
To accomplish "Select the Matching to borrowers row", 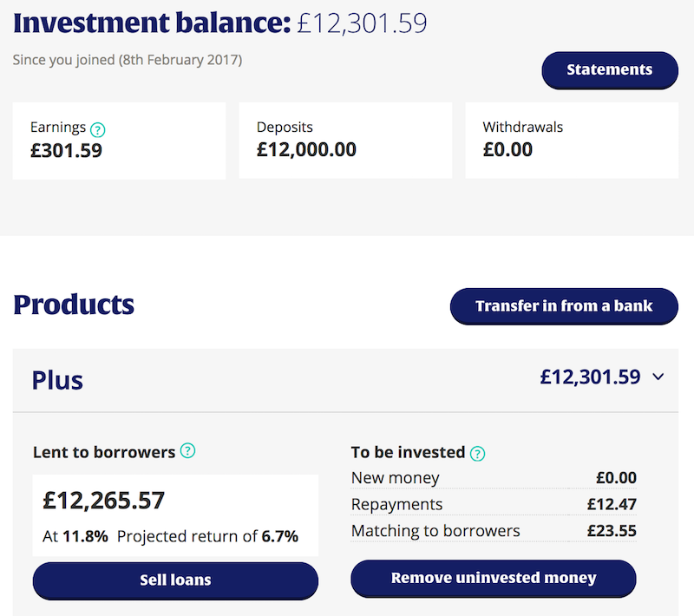I will point(493,530).
